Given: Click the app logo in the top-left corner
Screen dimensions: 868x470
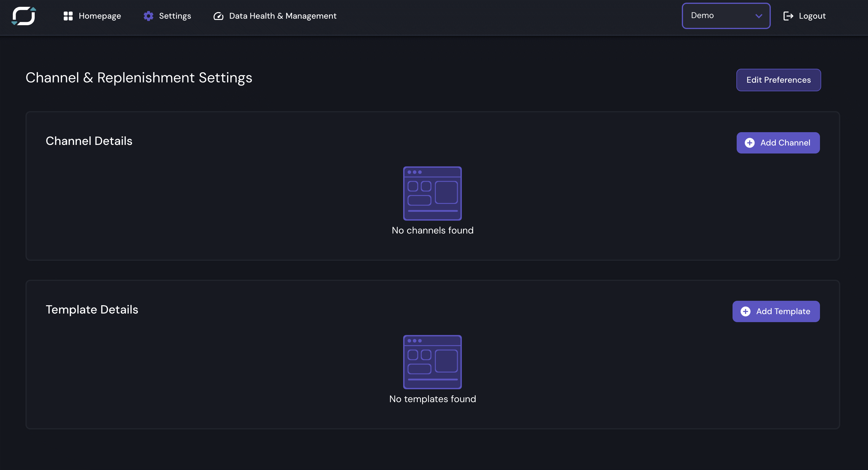Looking at the screenshot, I should tap(24, 16).
